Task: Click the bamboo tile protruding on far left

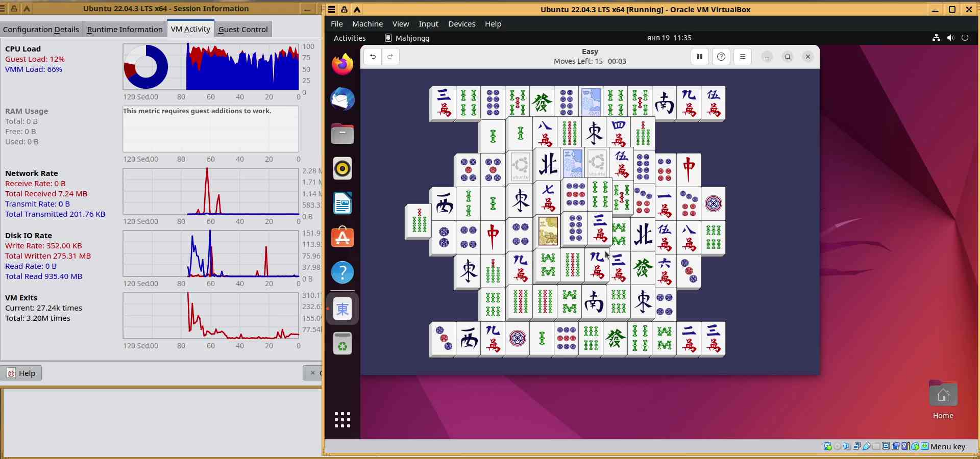Action: [419, 221]
